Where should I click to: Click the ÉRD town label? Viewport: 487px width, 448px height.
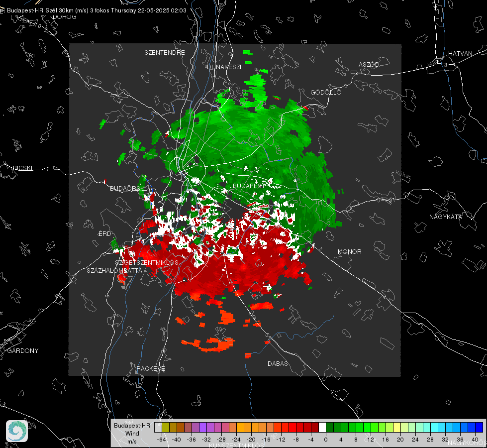point(104,234)
